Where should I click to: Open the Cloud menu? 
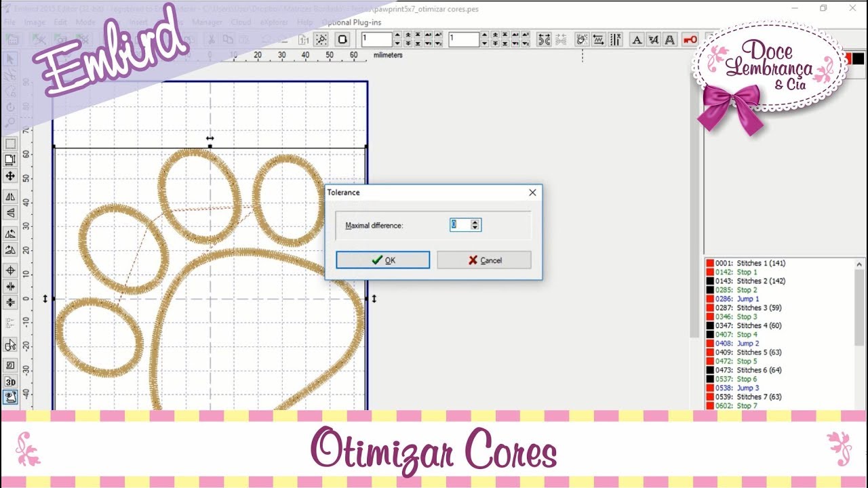pos(241,22)
